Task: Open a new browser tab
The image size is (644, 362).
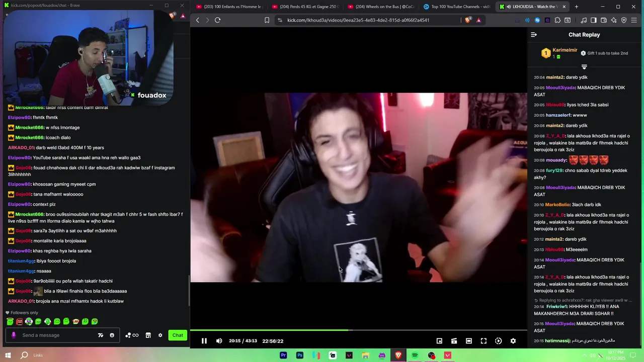Action: coord(577,7)
